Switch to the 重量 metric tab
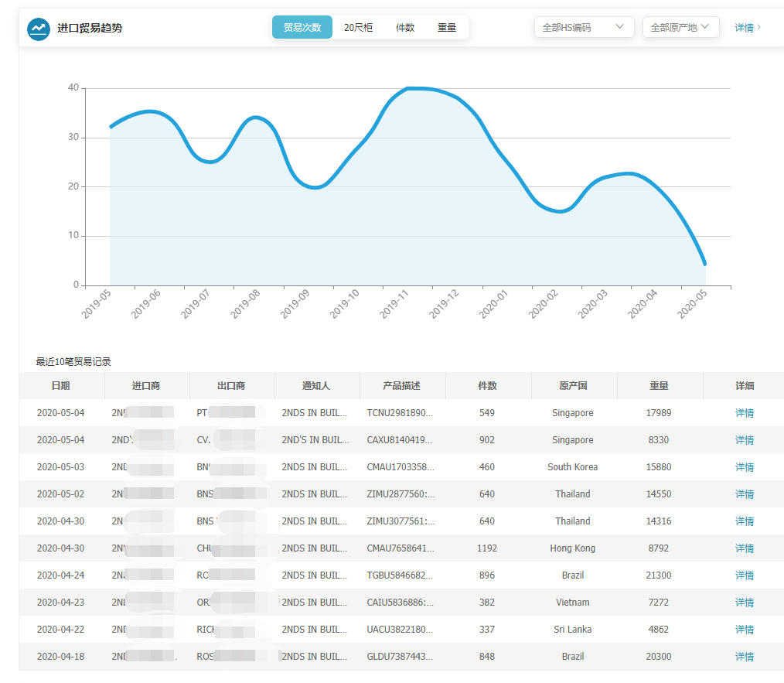784x683 pixels. [447, 26]
